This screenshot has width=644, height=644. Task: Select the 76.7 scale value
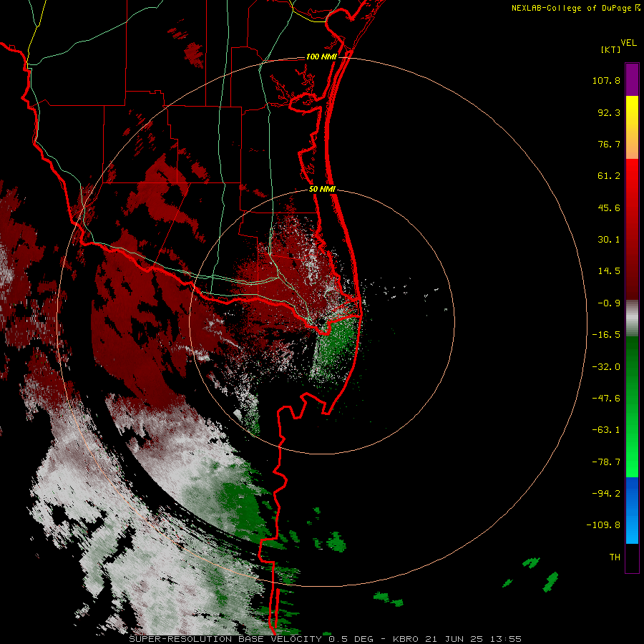(x=609, y=144)
